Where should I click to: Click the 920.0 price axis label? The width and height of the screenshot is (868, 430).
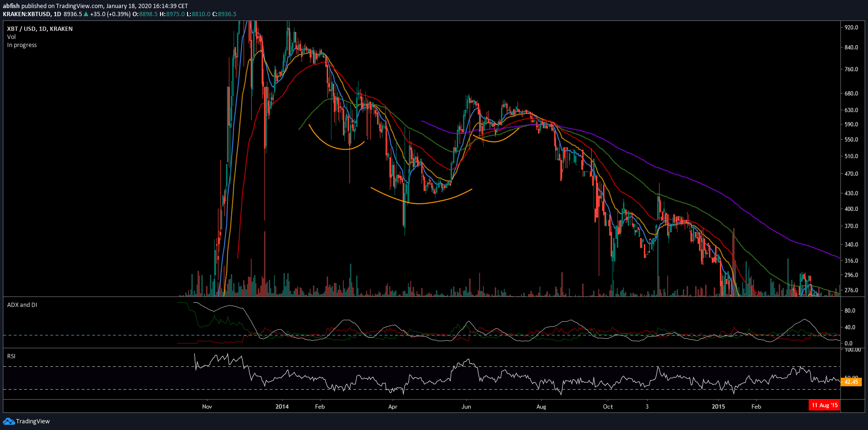(x=851, y=28)
